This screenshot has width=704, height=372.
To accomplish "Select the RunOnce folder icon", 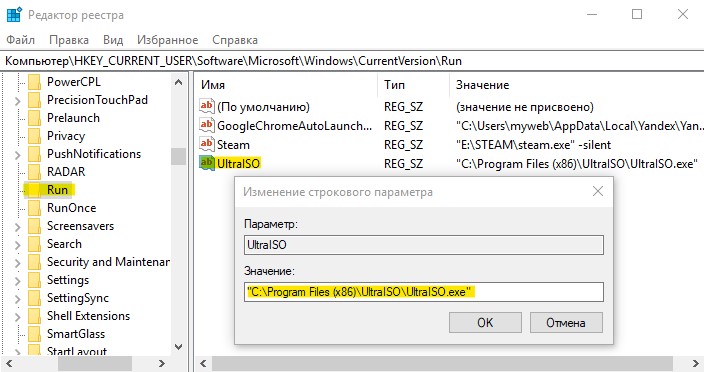I will click(x=34, y=208).
